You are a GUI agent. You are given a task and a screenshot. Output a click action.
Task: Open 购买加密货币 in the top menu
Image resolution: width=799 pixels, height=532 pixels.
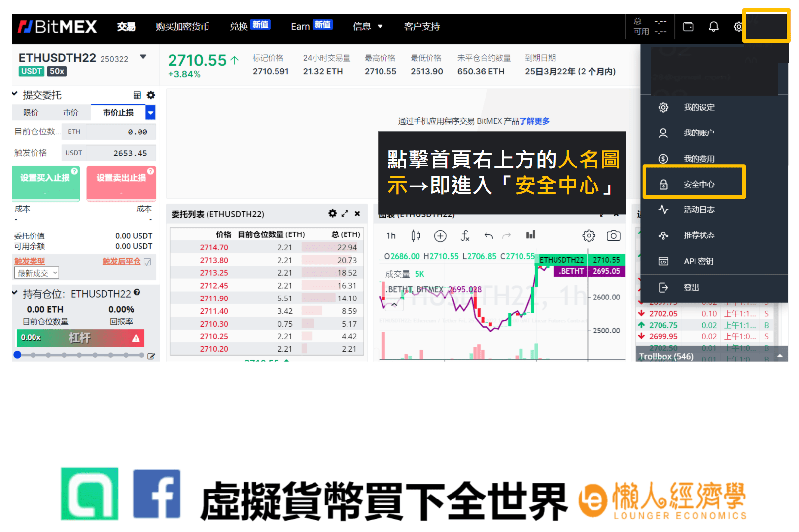(x=182, y=27)
